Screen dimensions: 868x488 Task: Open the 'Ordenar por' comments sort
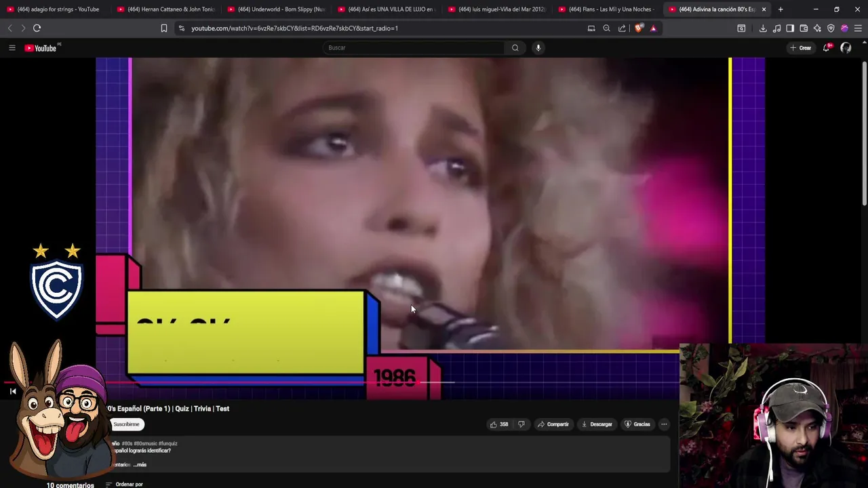[x=125, y=484]
